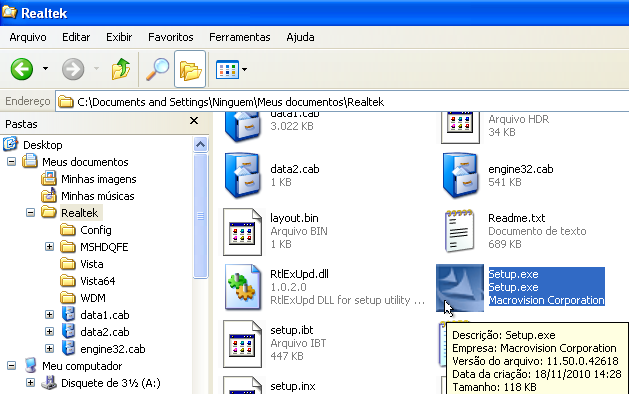Select the engine32.cab file icon in file list
Screen dimensions: 629x394
coord(460,176)
